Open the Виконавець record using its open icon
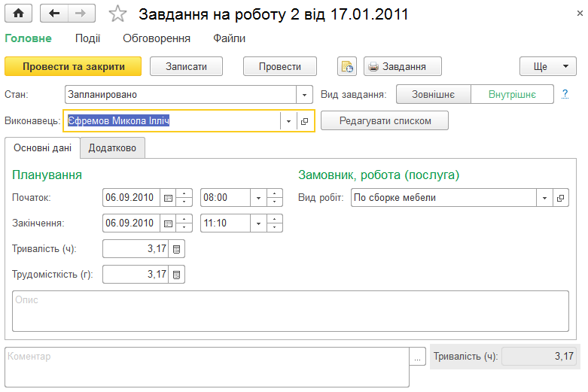Image resolution: width=588 pixels, height=392 pixels. pyautogui.click(x=305, y=121)
